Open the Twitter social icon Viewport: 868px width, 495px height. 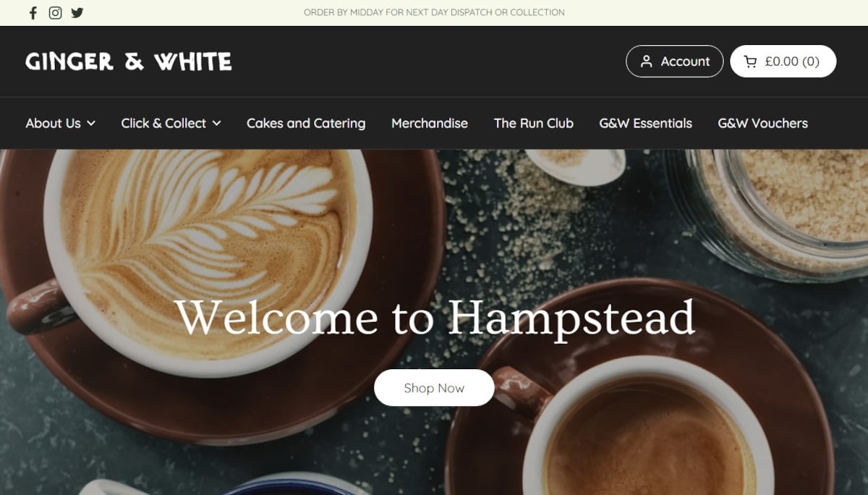77,12
